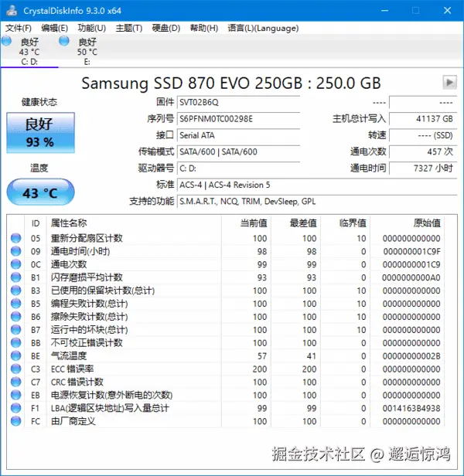Click the next disk arrow button

(449, 82)
